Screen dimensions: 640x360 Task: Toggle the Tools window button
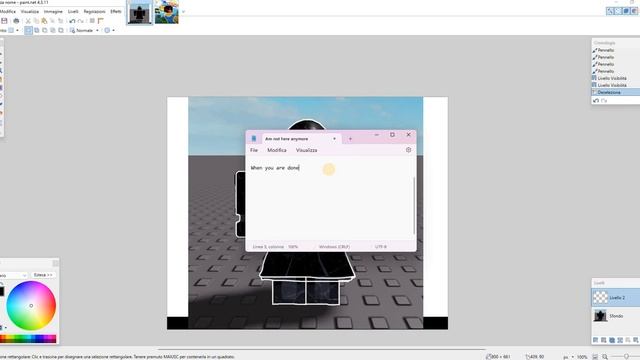(610, 11)
